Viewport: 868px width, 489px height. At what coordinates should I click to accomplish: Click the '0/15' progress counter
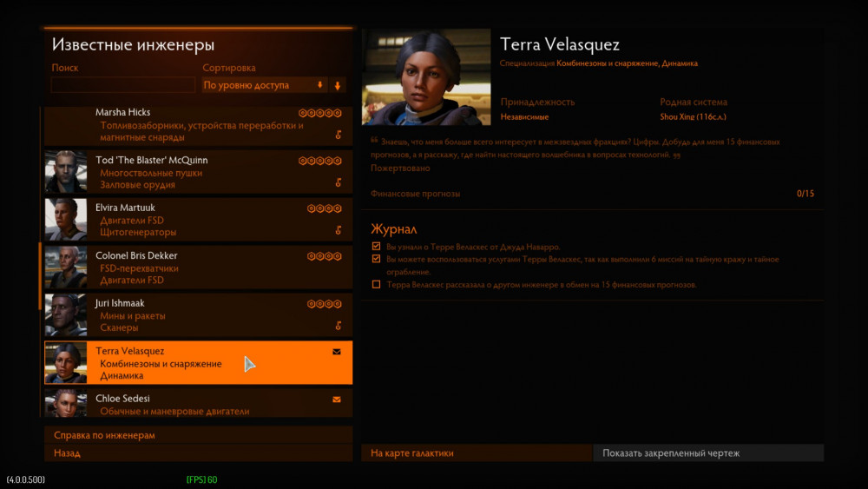tap(806, 194)
